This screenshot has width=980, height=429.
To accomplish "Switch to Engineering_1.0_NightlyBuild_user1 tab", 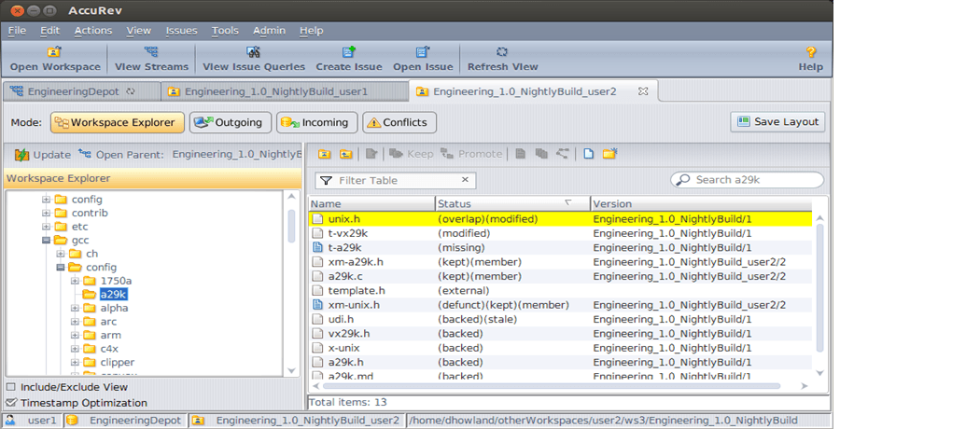I will 285,91.
